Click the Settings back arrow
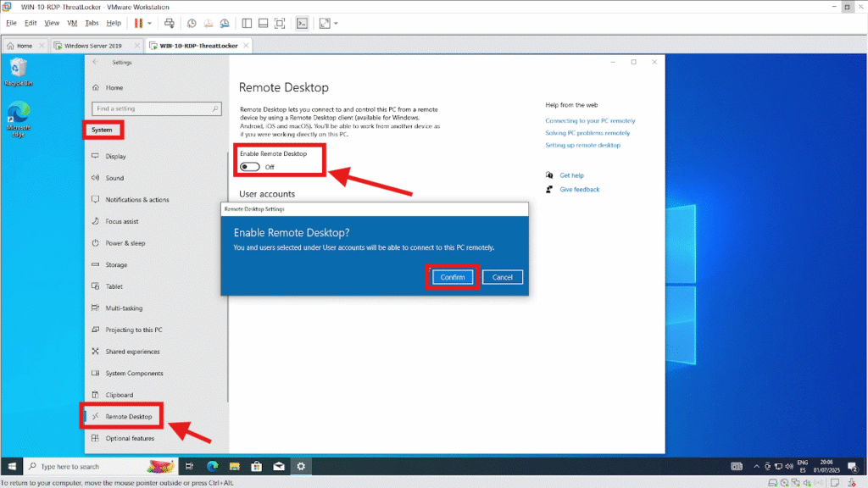 point(95,63)
